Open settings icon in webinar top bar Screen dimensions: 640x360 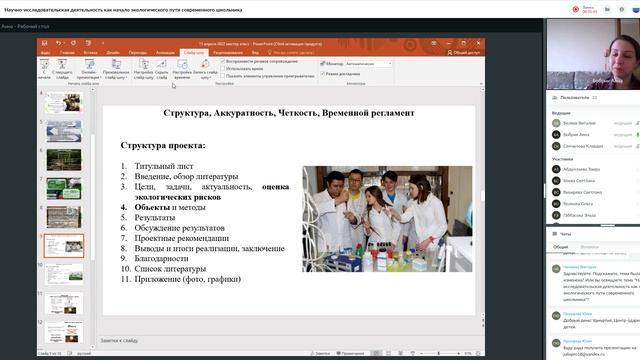(x=622, y=9)
